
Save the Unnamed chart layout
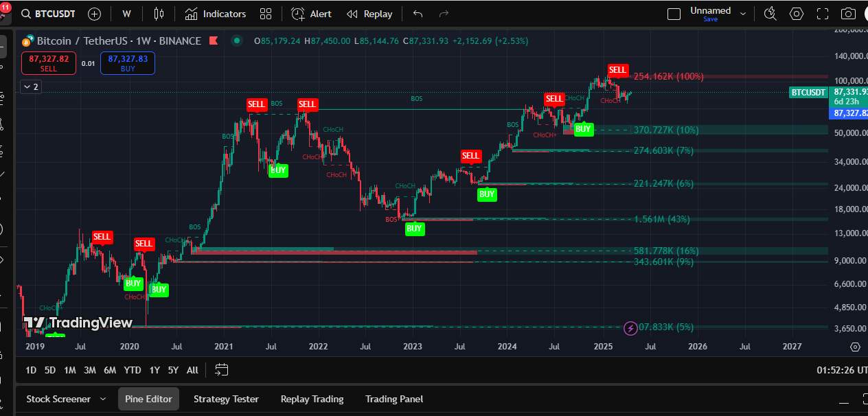tap(710, 19)
